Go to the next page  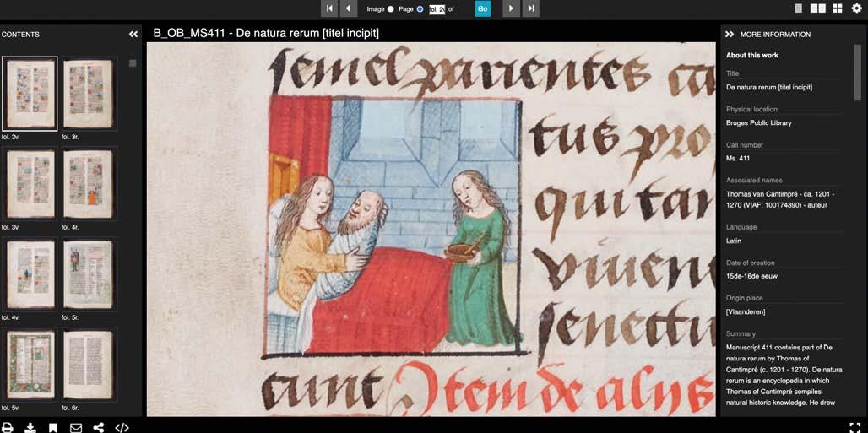coord(511,8)
